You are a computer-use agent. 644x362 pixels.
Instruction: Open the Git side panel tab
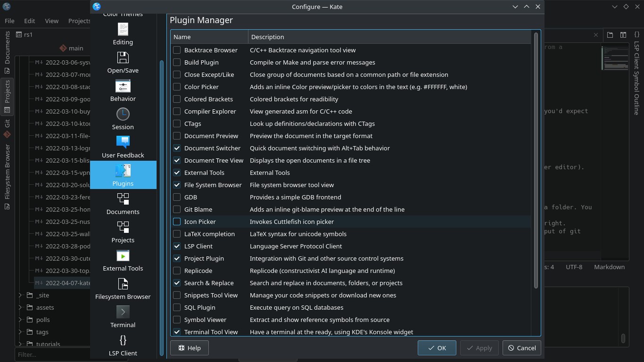[7, 128]
